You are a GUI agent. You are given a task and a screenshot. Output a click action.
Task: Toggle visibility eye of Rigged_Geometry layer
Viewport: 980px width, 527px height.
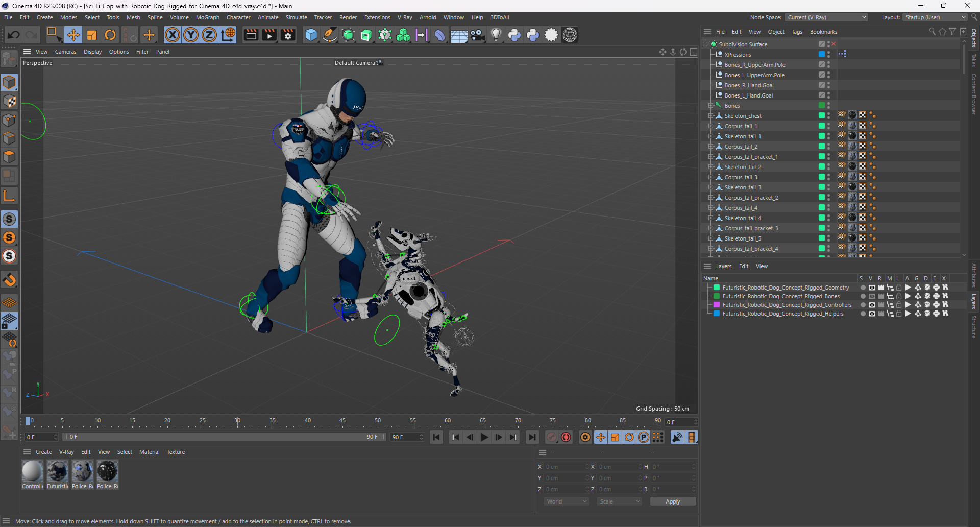872,288
